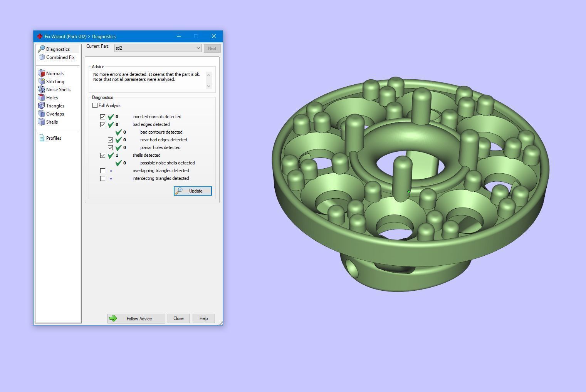Click the red cross Fix Wizard title icon

click(40, 37)
